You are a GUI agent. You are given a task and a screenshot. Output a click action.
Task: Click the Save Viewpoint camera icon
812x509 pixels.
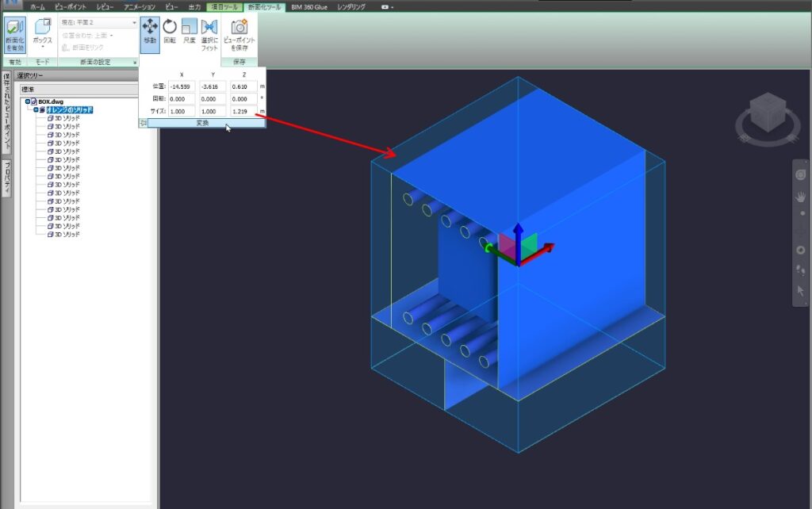point(239,28)
